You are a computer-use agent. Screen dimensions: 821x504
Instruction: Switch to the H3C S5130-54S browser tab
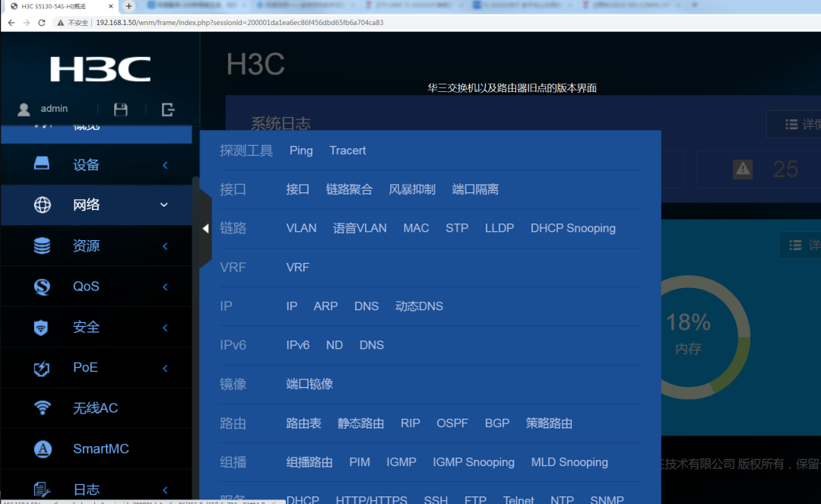(53, 6)
